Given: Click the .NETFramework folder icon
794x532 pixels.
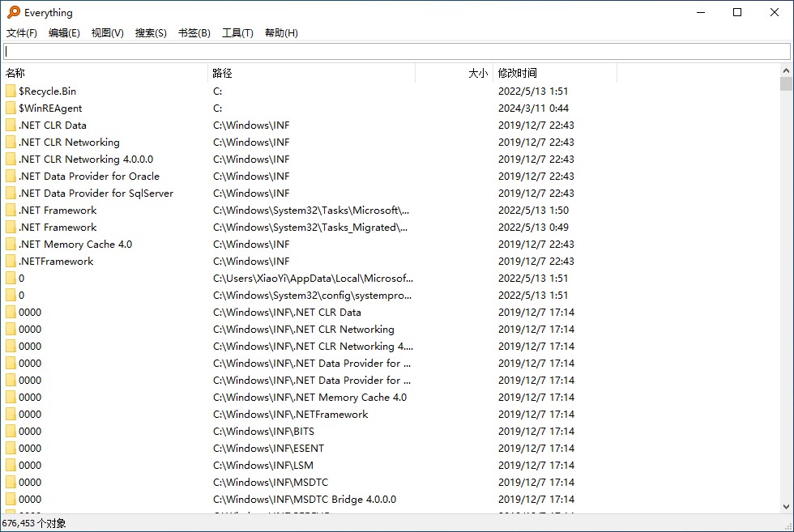Looking at the screenshot, I should tap(11, 262).
